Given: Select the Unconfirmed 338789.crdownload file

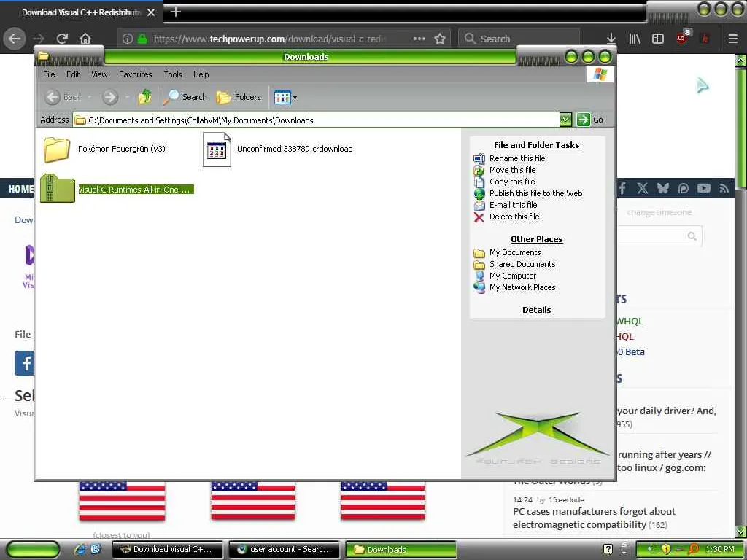Looking at the screenshot, I should coord(278,149).
